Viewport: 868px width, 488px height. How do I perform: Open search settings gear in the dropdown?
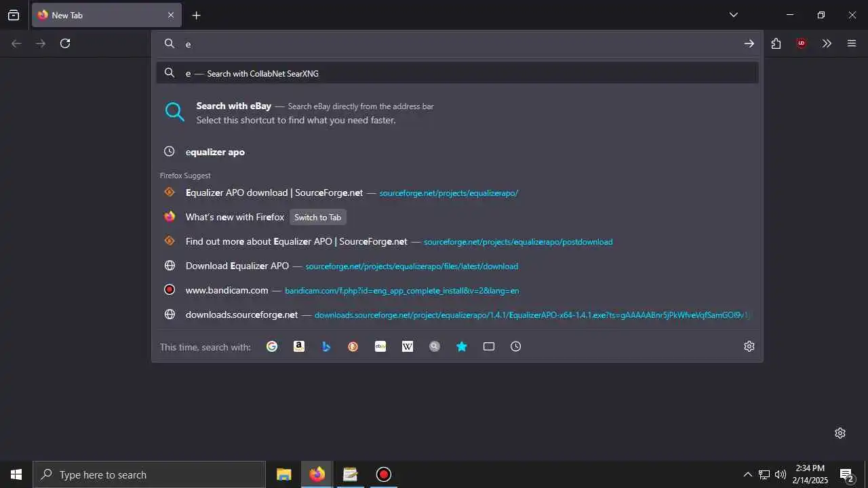coord(749,346)
